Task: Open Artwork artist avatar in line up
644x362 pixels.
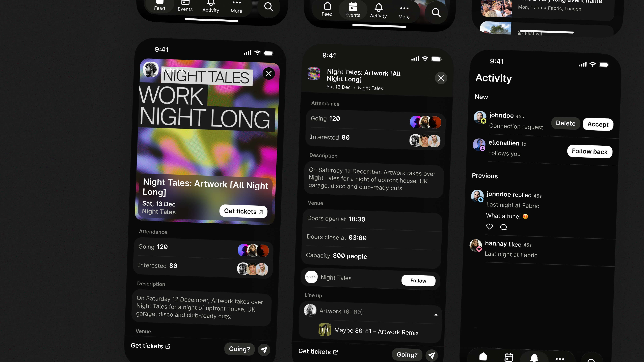Action: [x=310, y=310]
